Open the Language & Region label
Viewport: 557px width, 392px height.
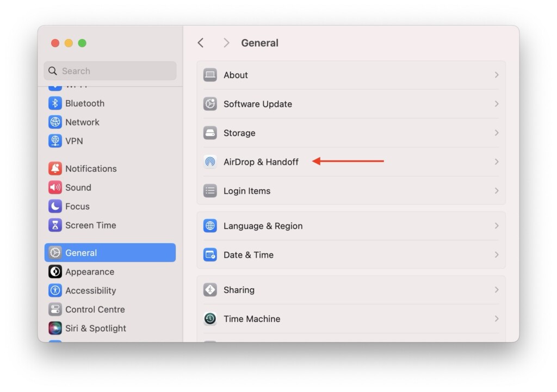(263, 226)
